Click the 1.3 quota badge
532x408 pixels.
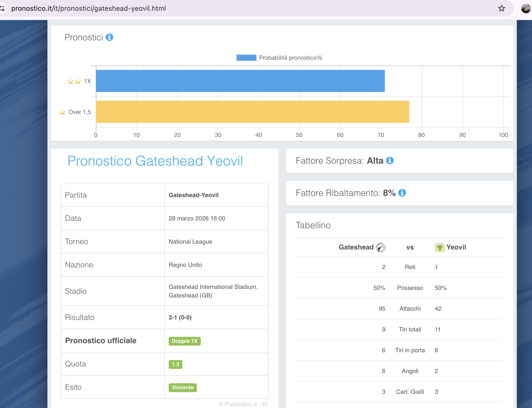[175, 364]
